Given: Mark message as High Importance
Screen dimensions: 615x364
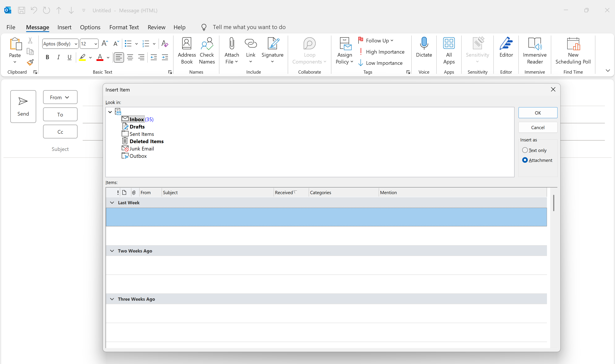Looking at the screenshot, I should (x=381, y=52).
